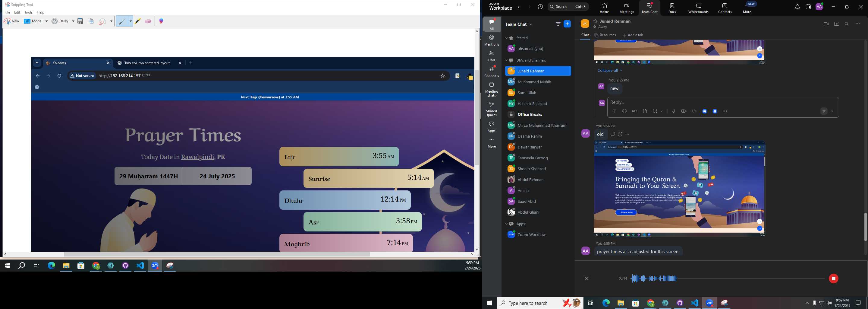
Task: Click in the Reply text field
Action: (723, 102)
